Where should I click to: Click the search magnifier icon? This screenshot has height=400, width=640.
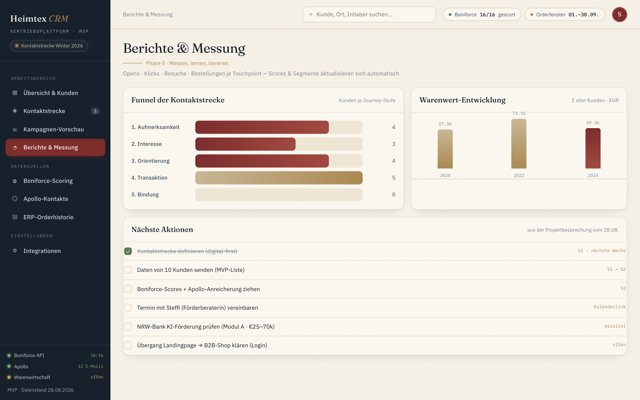311,15
